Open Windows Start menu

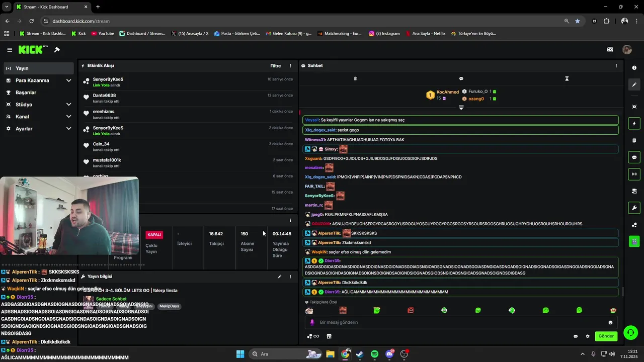(x=240, y=354)
